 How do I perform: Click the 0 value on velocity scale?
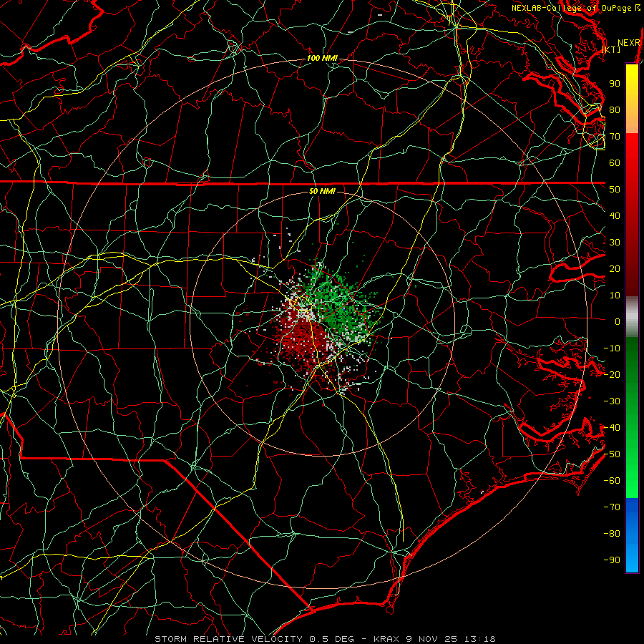point(618,321)
